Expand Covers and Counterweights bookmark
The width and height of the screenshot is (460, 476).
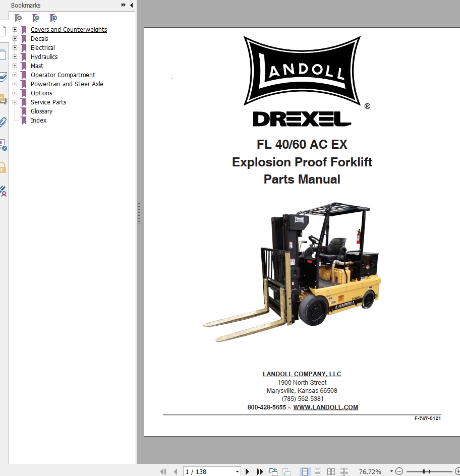tap(15, 29)
